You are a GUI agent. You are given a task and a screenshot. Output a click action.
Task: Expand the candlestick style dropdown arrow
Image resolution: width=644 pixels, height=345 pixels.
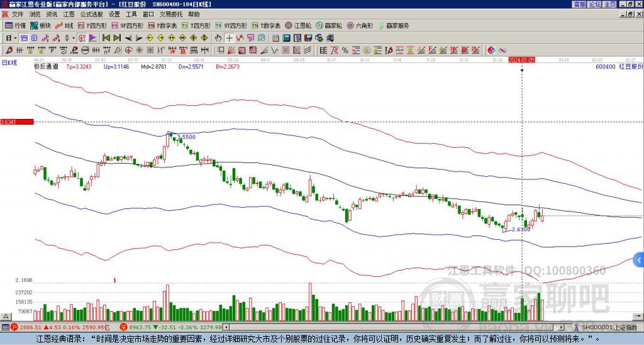tap(74, 38)
